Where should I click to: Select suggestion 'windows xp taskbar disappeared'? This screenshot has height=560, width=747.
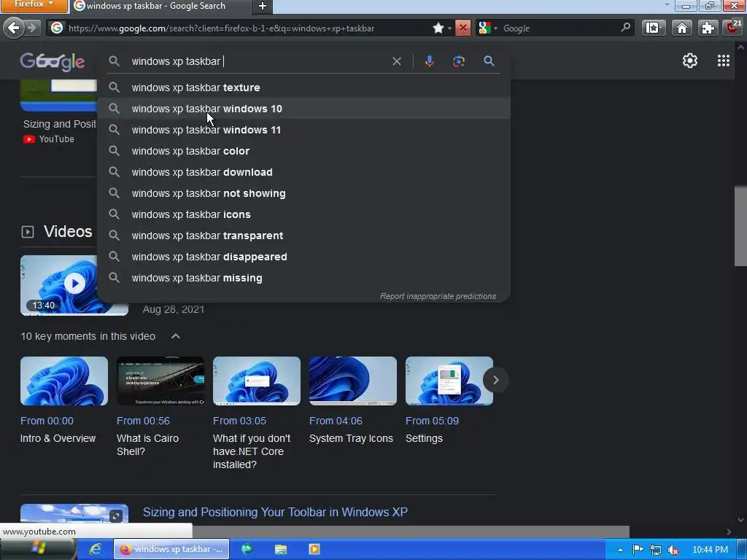[x=303, y=257]
